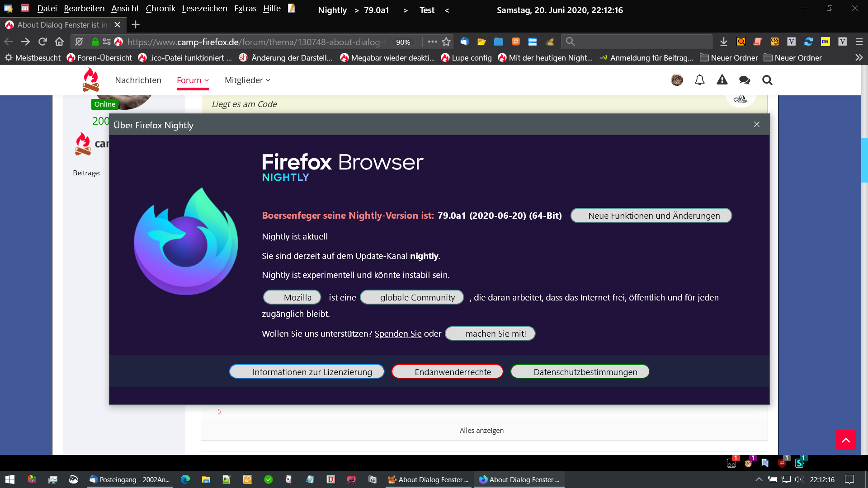Open the Firefox hamburger menu
This screenshot has width=868, height=488.
(x=859, y=42)
